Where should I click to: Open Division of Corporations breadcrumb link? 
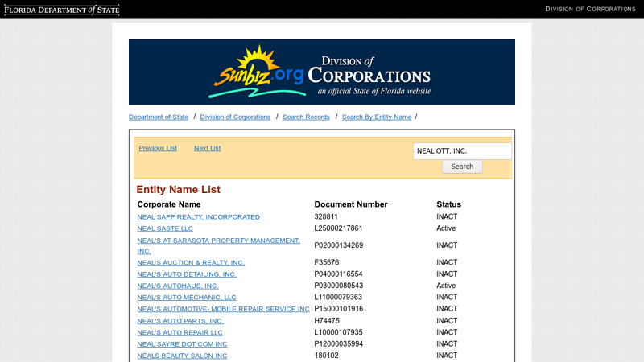point(235,117)
